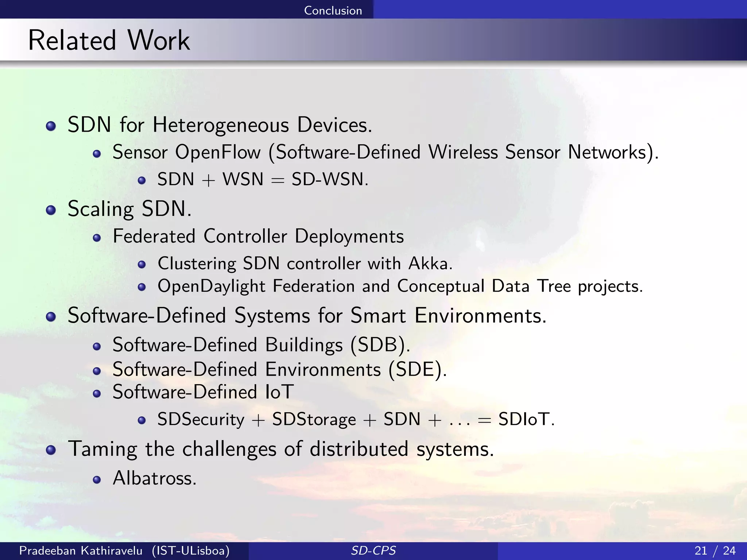The width and height of the screenshot is (747, 560).
Task: Click the Related Work slide title
Action: [109, 40]
